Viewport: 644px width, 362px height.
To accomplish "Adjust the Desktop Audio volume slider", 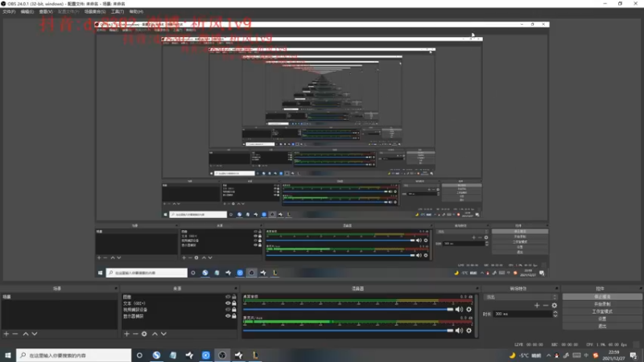I will [x=349, y=310].
